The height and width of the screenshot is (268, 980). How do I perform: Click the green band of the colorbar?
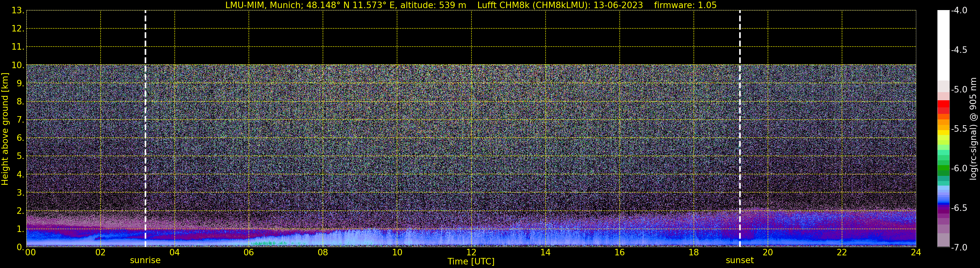944,167
